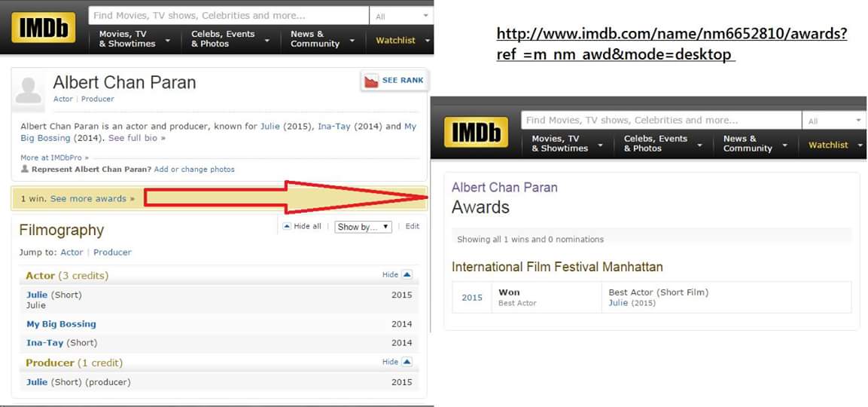Open Movies, TV & Showtimes menu, right page

click(x=568, y=144)
